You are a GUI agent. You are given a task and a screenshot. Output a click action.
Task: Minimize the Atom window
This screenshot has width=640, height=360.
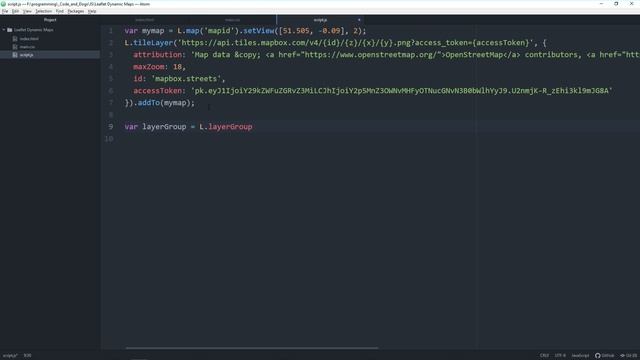point(601,4)
